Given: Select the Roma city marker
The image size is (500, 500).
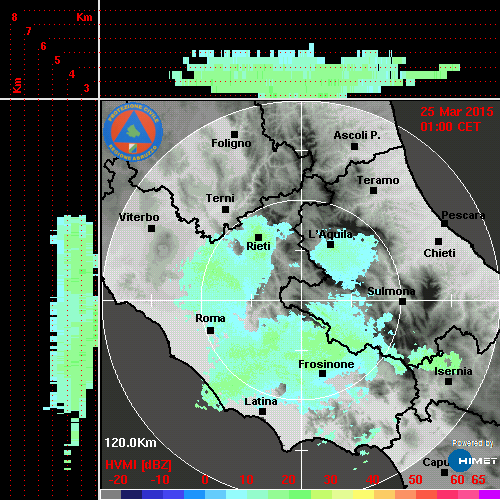Looking at the screenshot, I should [x=210, y=330].
